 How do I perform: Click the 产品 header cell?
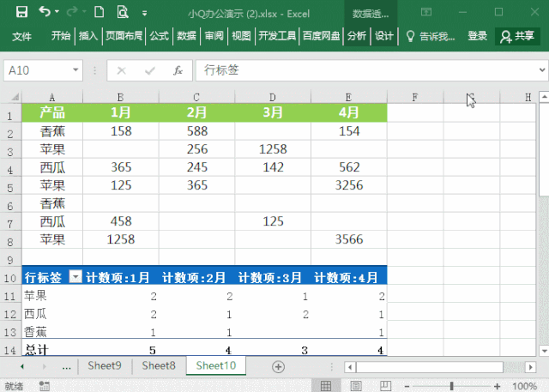click(x=52, y=112)
